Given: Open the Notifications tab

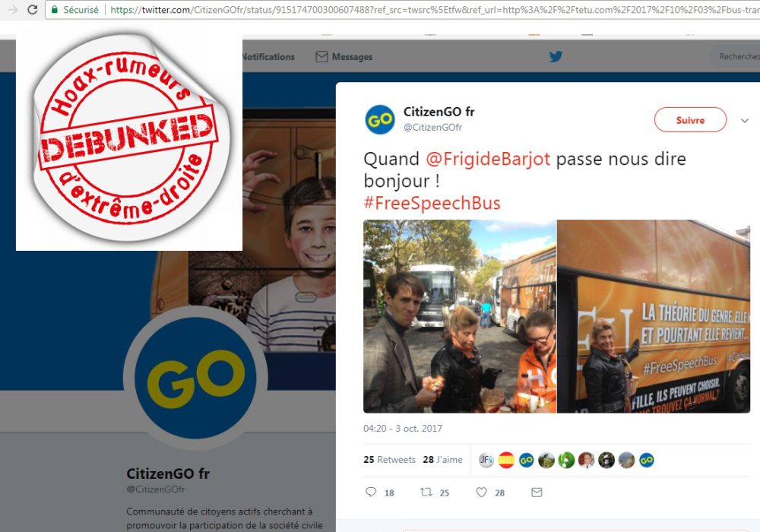Looking at the screenshot, I should [268, 57].
